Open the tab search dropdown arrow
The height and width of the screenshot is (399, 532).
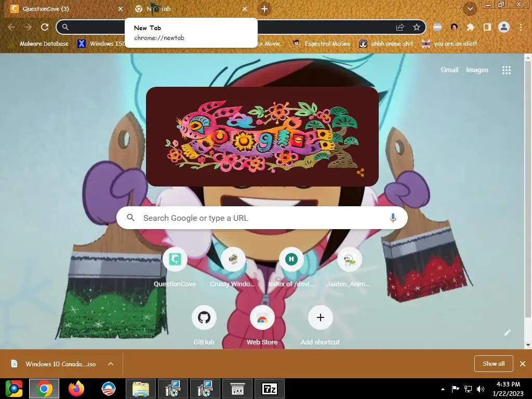click(x=470, y=9)
